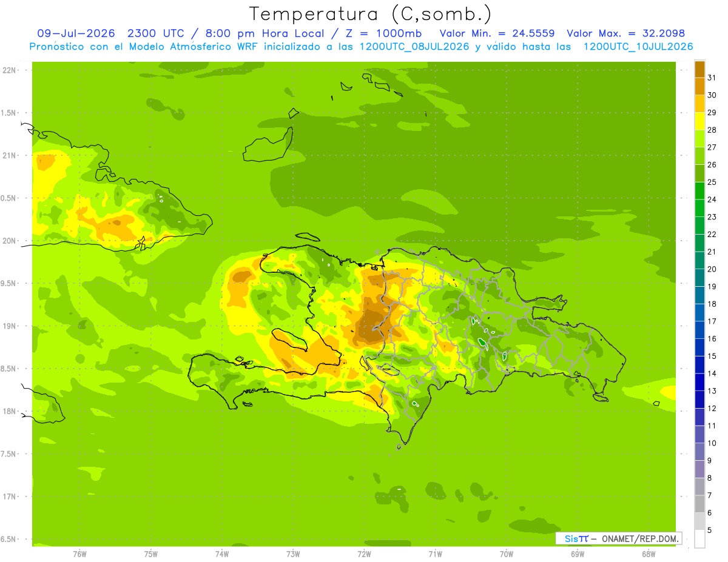The image size is (728, 562).
Task: Click the legend swatch between 28 and 27
Action: 699,139
